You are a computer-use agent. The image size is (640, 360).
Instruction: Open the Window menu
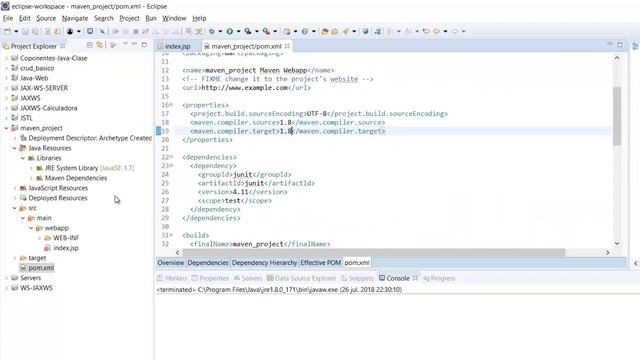click(174, 18)
